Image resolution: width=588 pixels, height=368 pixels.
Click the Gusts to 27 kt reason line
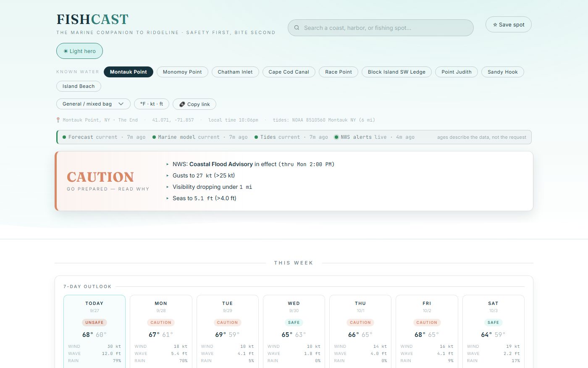[203, 175]
